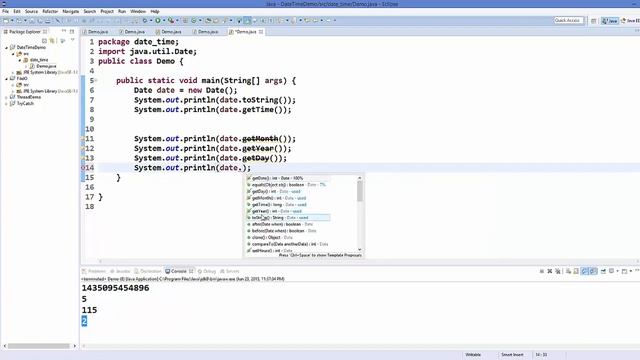
Task: Click the Quick Access search field
Action: [569, 20]
